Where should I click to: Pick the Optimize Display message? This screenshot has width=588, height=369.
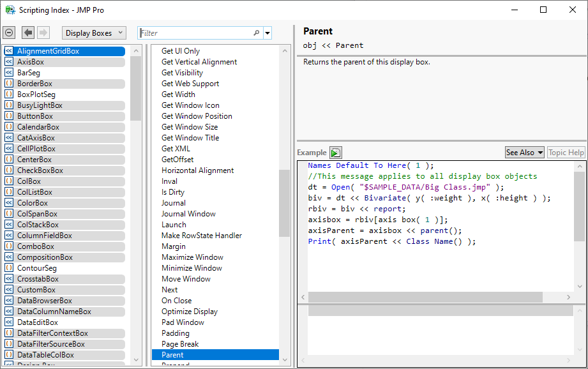[190, 312]
